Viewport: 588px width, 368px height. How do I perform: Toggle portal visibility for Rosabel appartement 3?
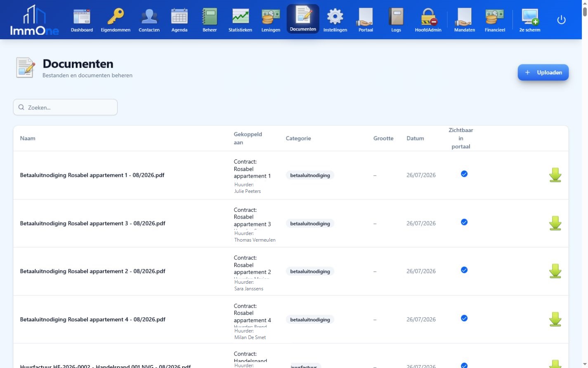[464, 222]
